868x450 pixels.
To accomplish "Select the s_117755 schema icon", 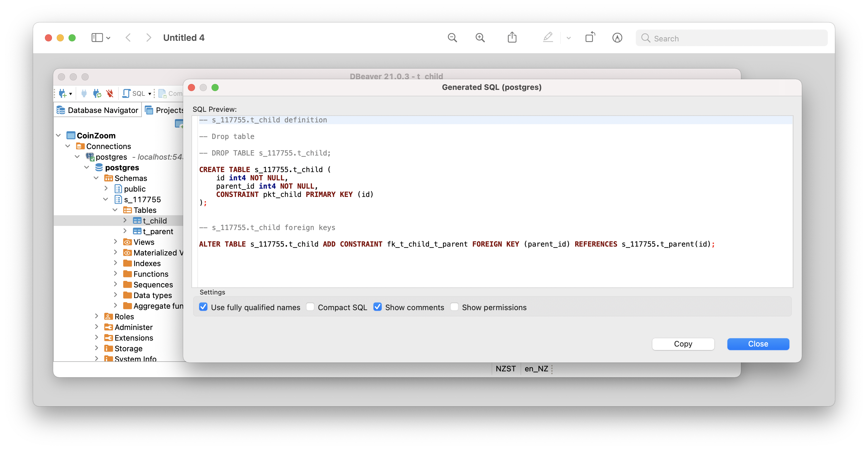I will [x=118, y=199].
